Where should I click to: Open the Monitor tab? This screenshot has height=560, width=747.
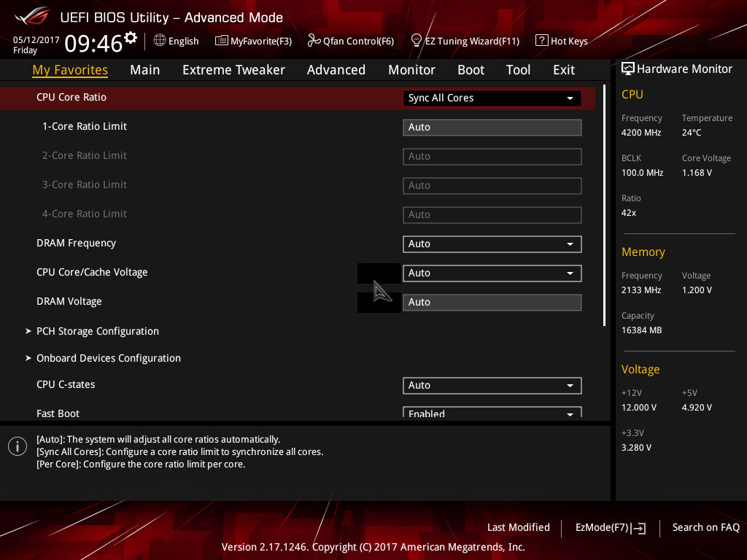[411, 70]
